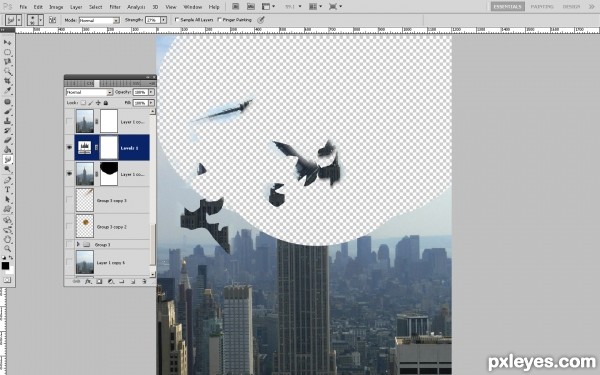Image resolution: width=600 pixels, height=375 pixels.
Task: Select the History Brush tool
Action: 7,130
